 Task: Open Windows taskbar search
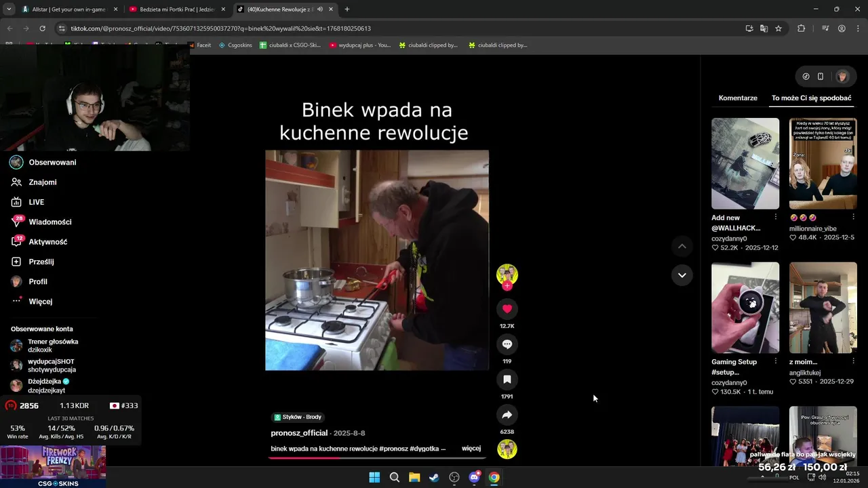click(395, 477)
